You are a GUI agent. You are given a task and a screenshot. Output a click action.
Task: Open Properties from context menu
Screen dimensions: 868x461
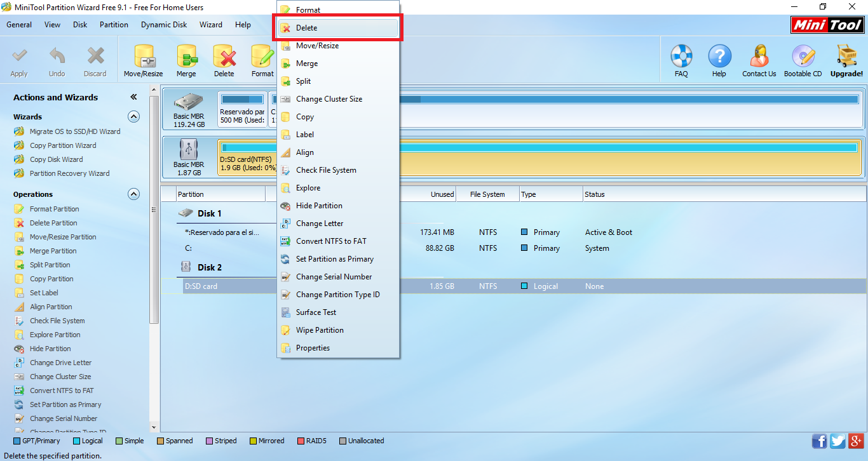coord(338,348)
